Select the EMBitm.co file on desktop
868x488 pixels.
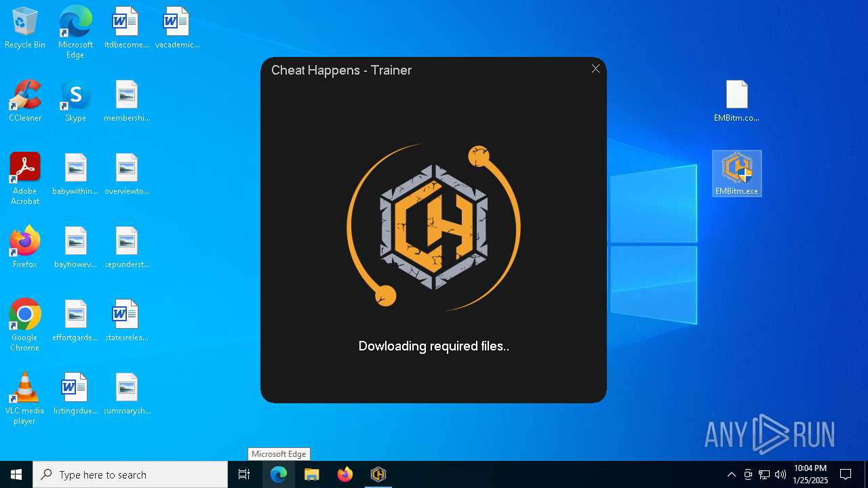pyautogui.click(x=736, y=102)
